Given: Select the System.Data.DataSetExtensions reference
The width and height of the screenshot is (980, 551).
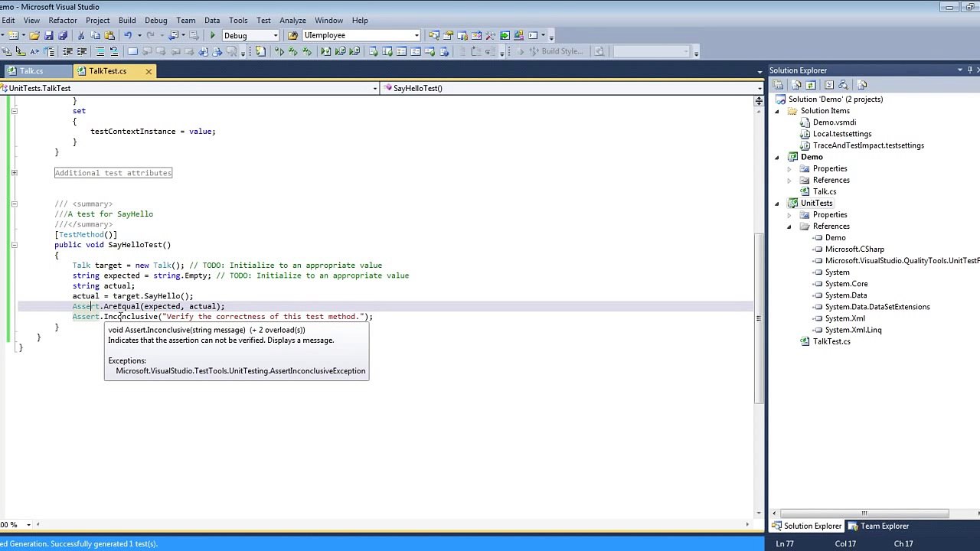Looking at the screenshot, I should (x=877, y=307).
